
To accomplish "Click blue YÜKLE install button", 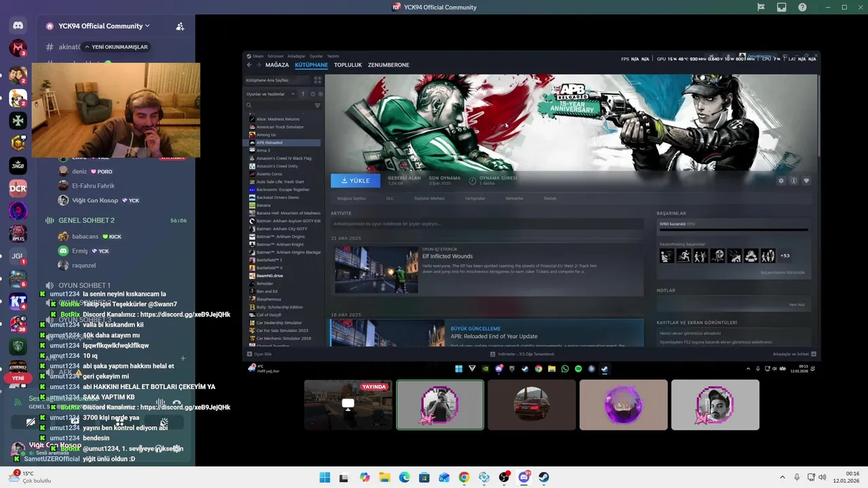I will (356, 181).
